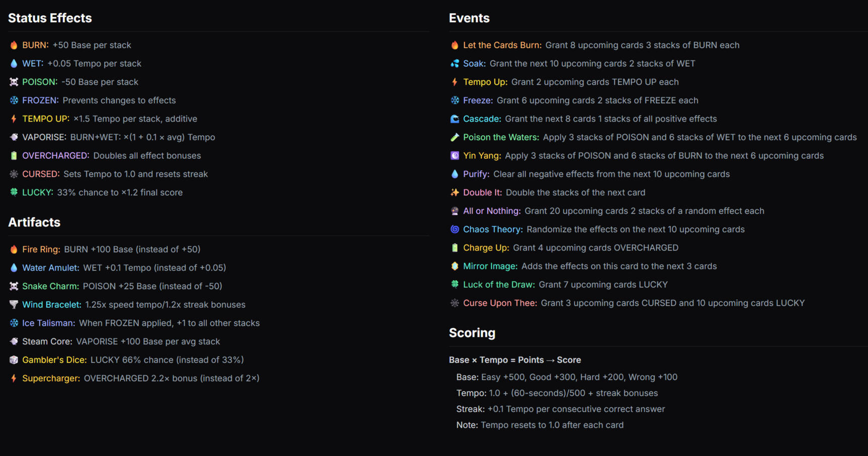Click the Scoring section heading
This screenshot has width=868, height=456.
click(x=472, y=333)
